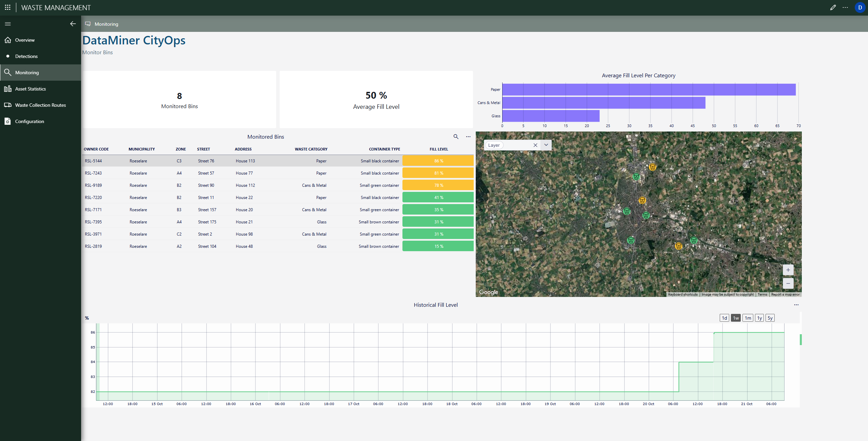This screenshot has width=868, height=441.
Task: Select the 1d time range toggle
Action: pyautogui.click(x=724, y=318)
